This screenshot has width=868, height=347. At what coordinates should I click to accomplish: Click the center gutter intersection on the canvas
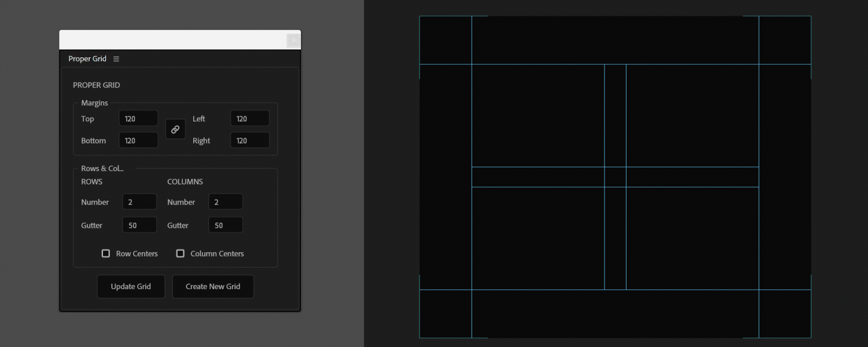point(615,177)
